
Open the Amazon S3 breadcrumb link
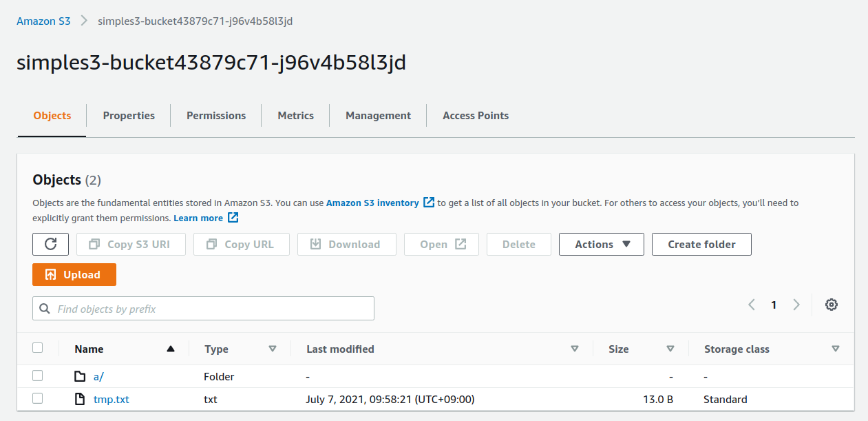tap(43, 21)
